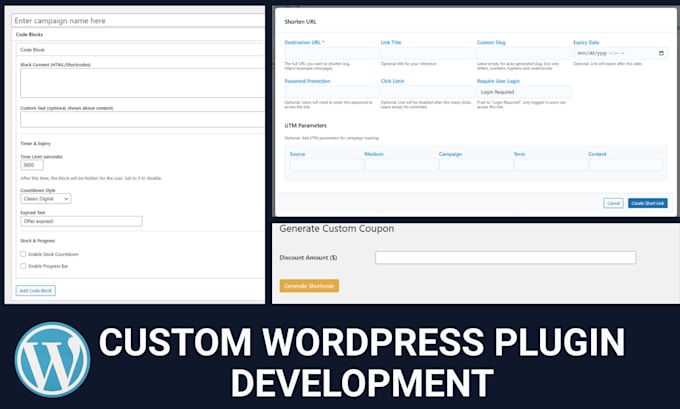Open the Require User Login dropdown

click(524, 92)
